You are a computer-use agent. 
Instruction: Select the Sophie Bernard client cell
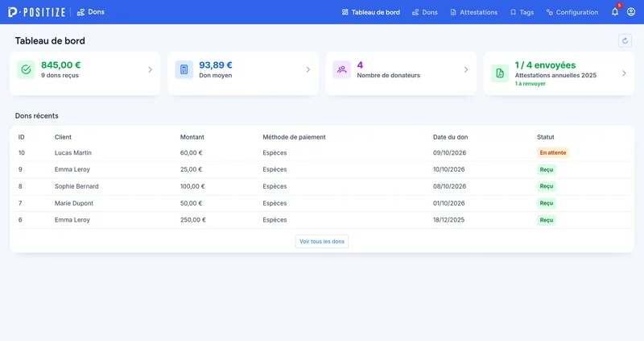[x=76, y=186]
